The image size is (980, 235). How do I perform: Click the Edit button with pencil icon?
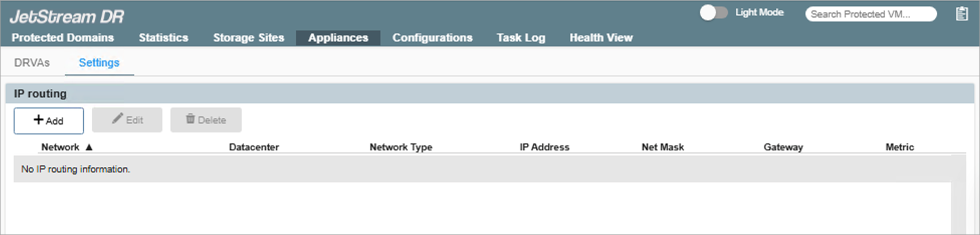(127, 120)
